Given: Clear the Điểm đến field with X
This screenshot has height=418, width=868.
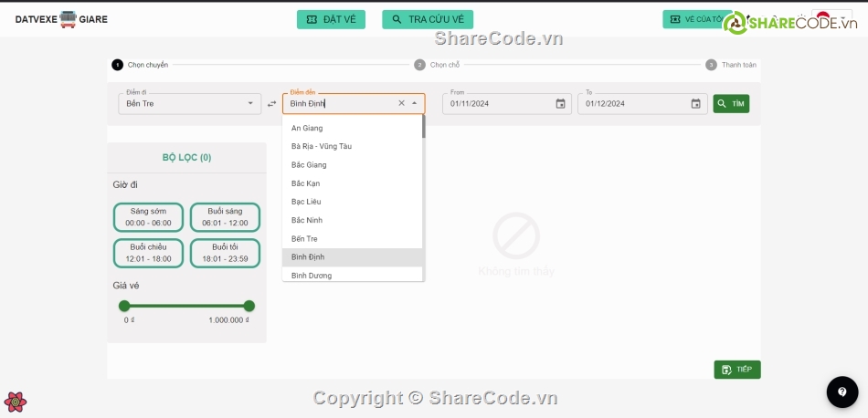Looking at the screenshot, I should (x=401, y=103).
